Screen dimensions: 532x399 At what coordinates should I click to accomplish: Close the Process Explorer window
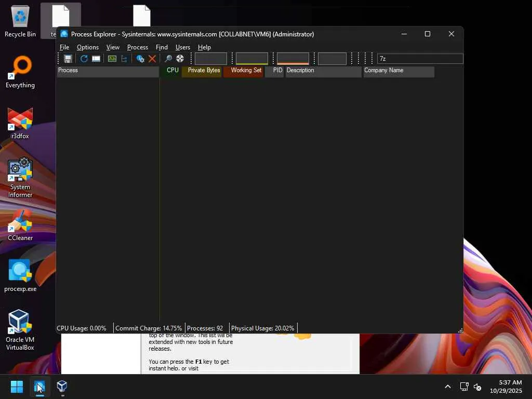451,34
